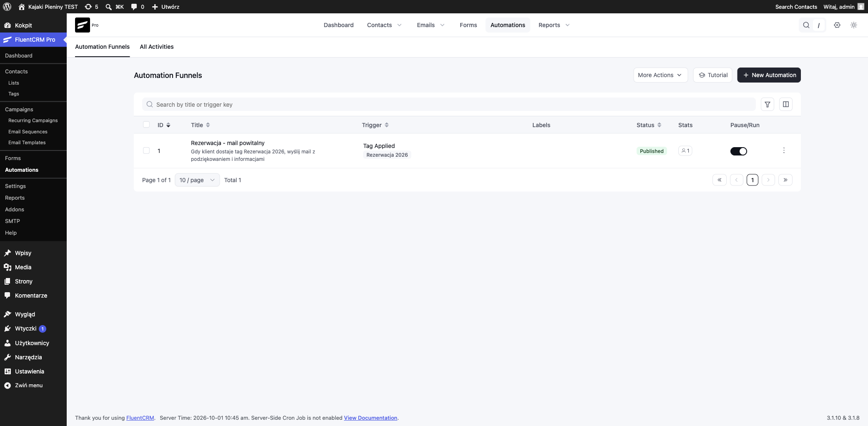This screenshot has width=868, height=426.
Task: Open the FluentCRM footer link
Action: point(140,418)
